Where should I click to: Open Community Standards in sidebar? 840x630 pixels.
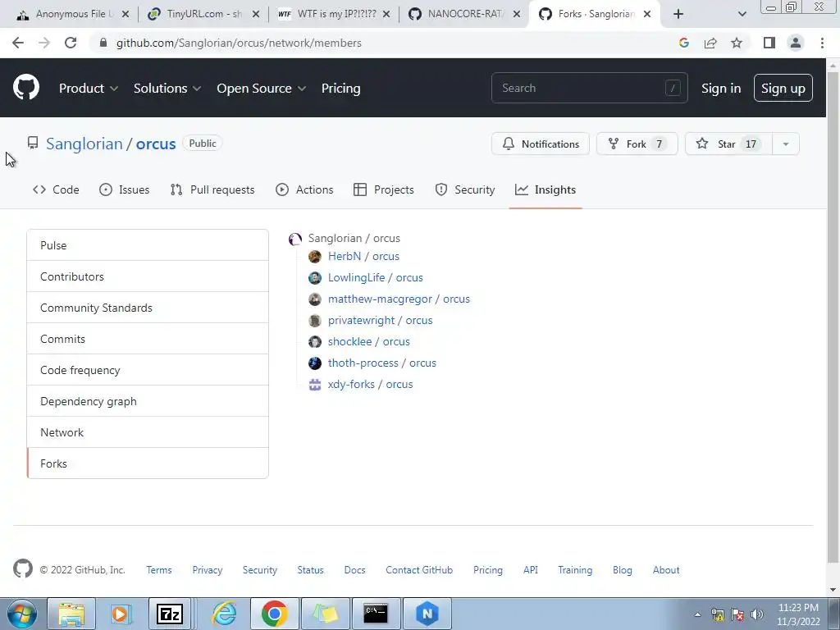(x=148, y=308)
